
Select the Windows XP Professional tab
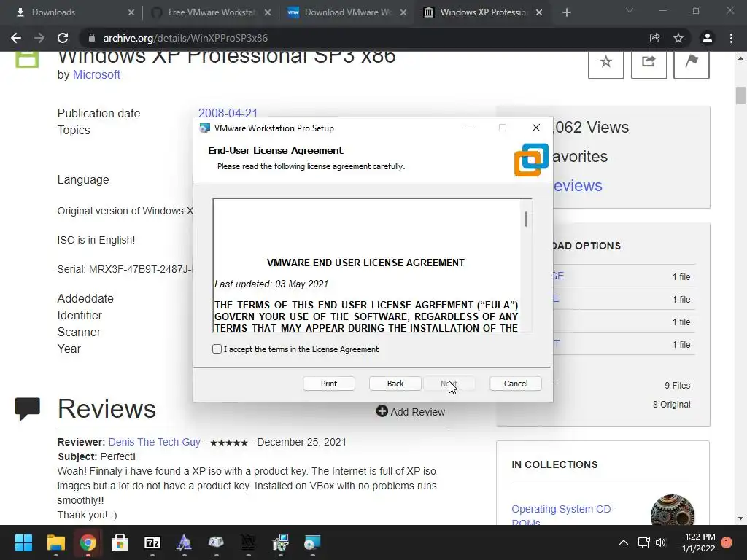tap(484, 12)
